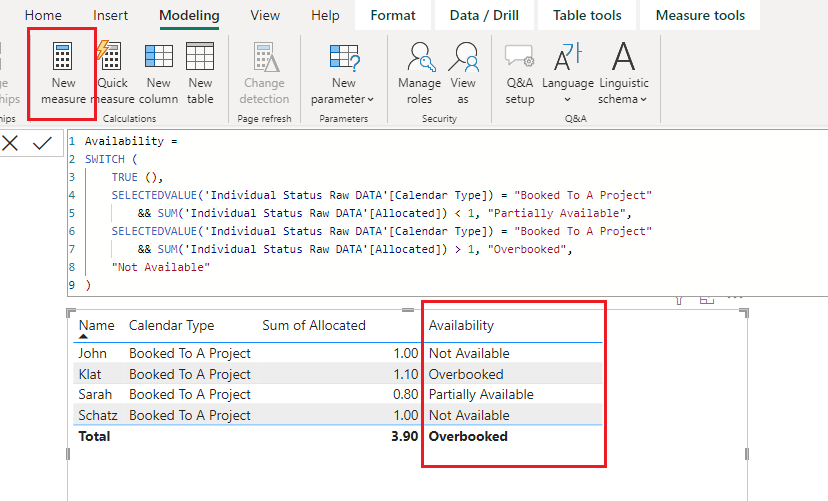Click the Partially Available cell
The image size is (828, 501).
pyautogui.click(x=481, y=394)
